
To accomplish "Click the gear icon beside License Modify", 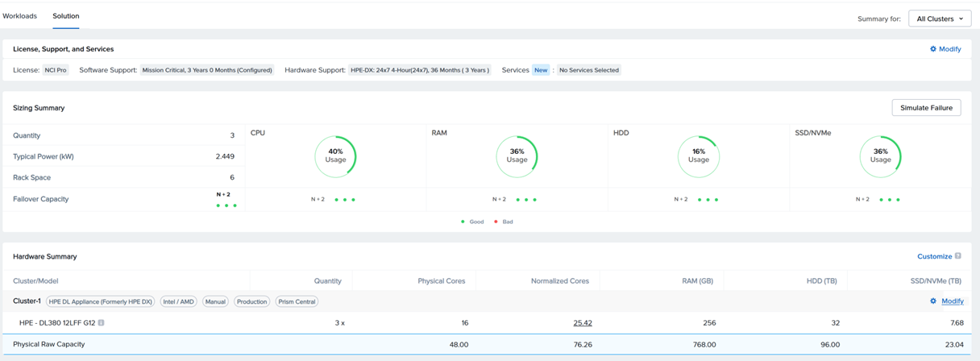I will click(933, 49).
